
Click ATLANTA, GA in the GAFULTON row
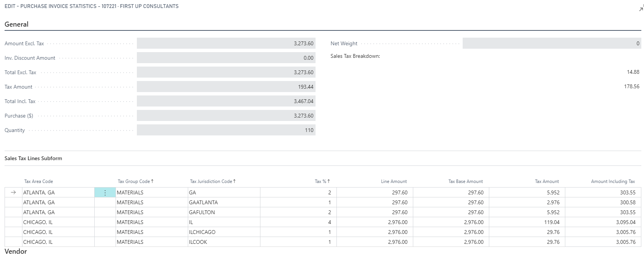coord(58,212)
